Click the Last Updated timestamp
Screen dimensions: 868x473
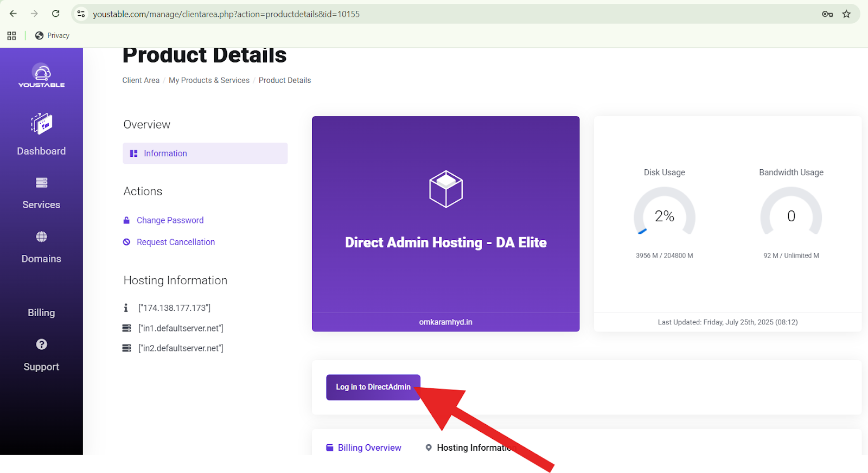point(727,322)
